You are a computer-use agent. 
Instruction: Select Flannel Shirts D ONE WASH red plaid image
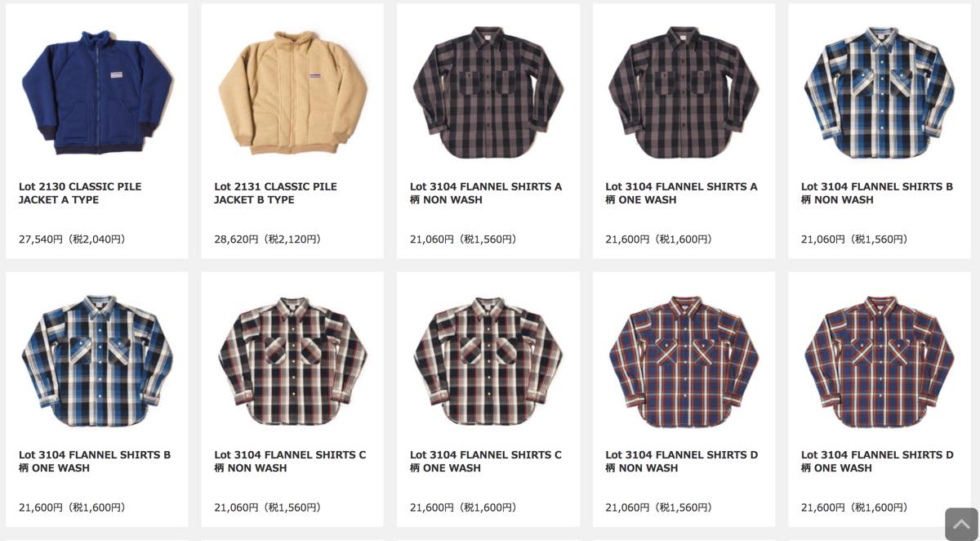pos(880,361)
